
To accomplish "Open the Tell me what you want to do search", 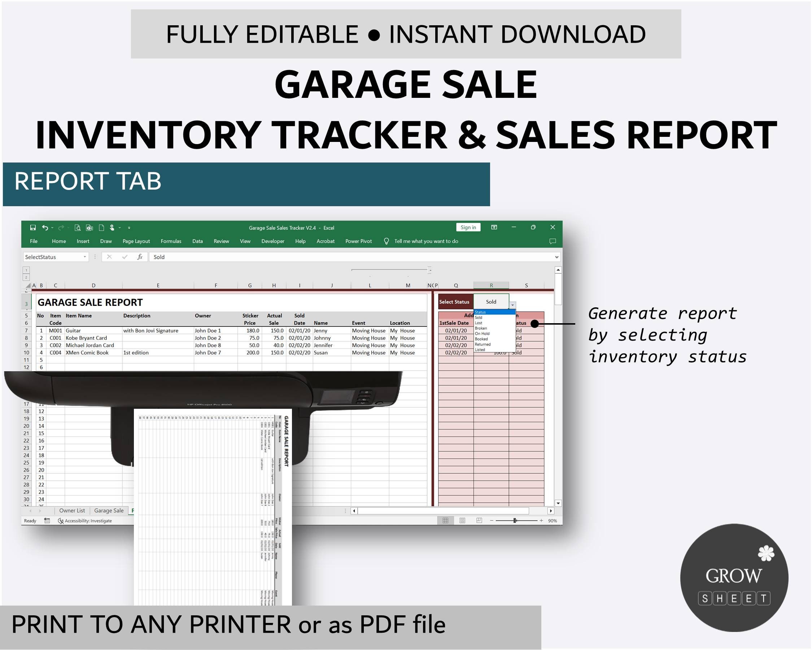I will [425, 241].
